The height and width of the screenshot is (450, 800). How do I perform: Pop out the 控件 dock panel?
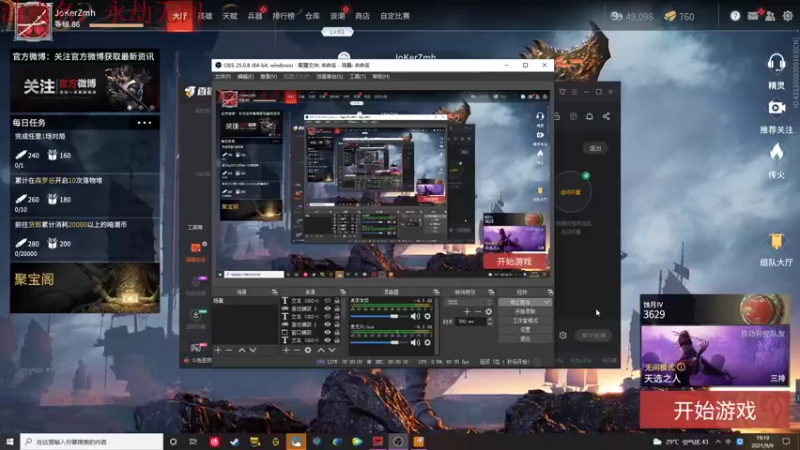pos(550,292)
